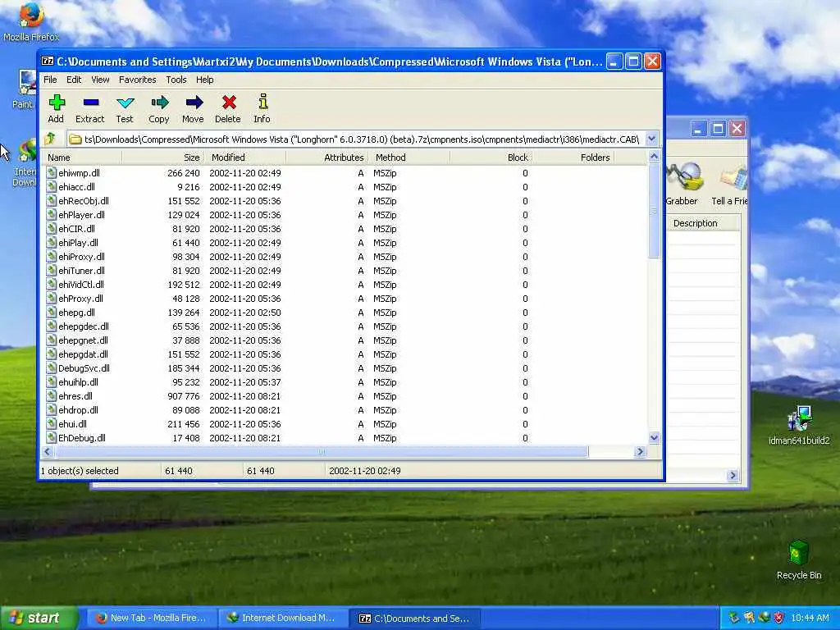Select the ehRecObj.dll file icon
The image size is (840, 630).
pyautogui.click(x=51, y=200)
